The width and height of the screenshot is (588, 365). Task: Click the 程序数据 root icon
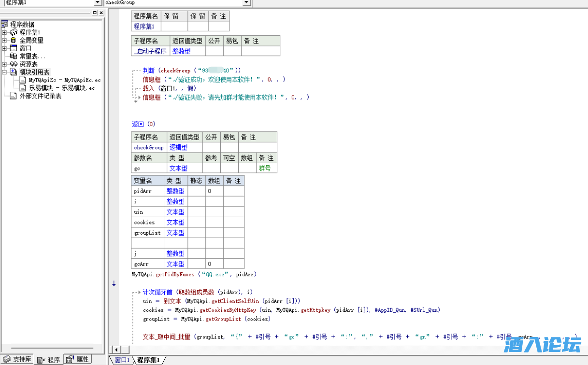pyautogui.click(x=5, y=25)
